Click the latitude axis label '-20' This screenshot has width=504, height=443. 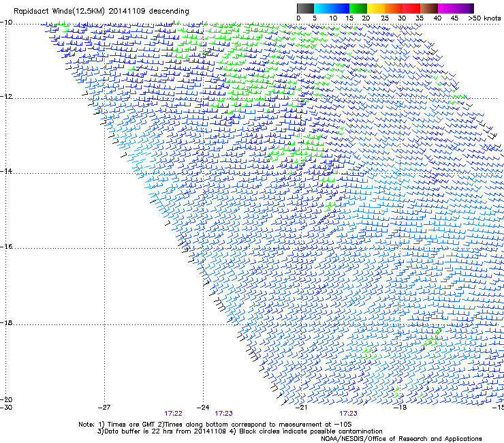(x=6, y=399)
